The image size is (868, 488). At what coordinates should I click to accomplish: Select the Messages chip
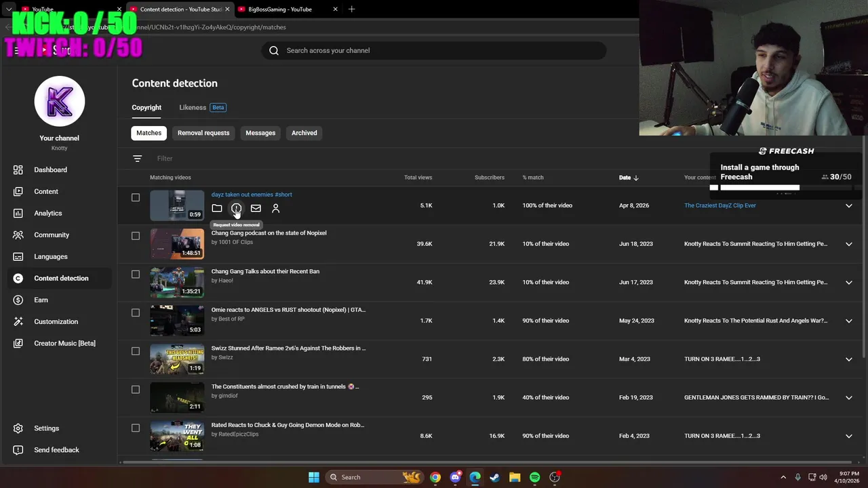pyautogui.click(x=260, y=133)
